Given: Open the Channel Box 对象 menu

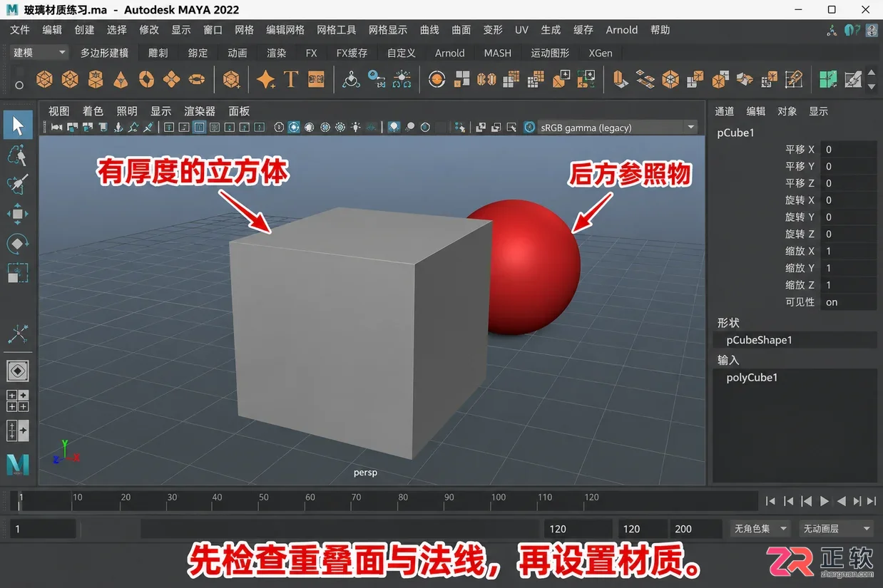Looking at the screenshot, I should coord(787,111).
